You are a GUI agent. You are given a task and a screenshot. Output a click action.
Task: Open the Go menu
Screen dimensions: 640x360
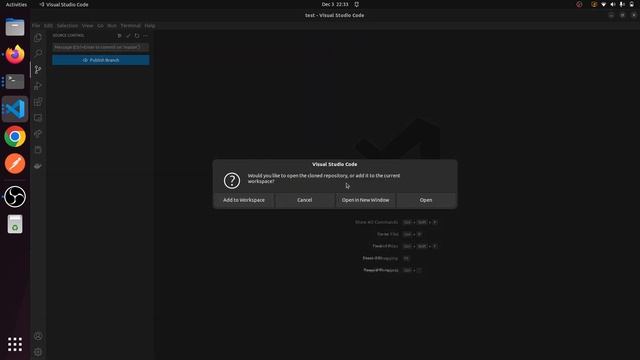click(x=100, y=25)
